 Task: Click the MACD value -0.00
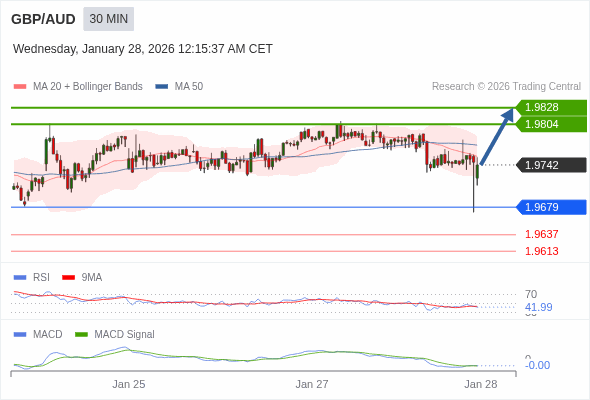pyautogui.click(x=537, y=365)
